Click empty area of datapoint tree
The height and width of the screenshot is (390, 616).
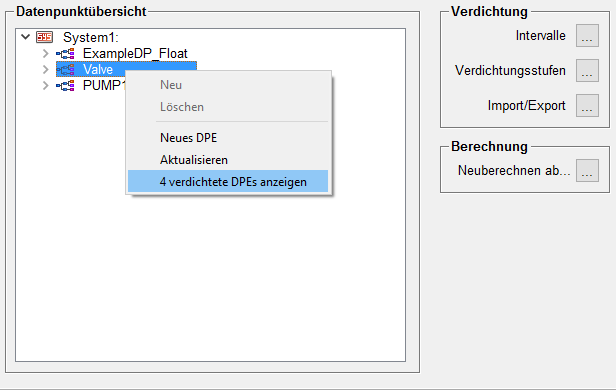(x=211, y=275)
